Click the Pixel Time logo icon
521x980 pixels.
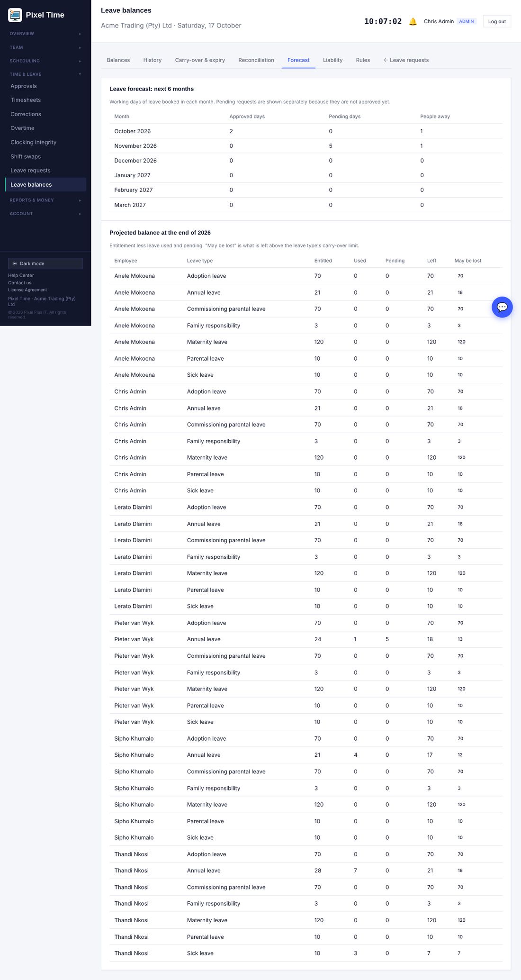(x=15, y=15)
